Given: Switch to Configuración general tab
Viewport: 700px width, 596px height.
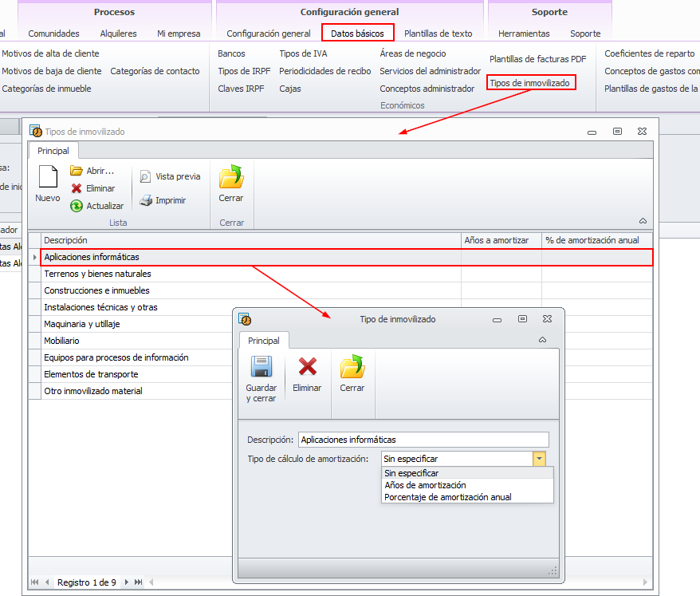Looking at the screenshot, I should point(269,34).
